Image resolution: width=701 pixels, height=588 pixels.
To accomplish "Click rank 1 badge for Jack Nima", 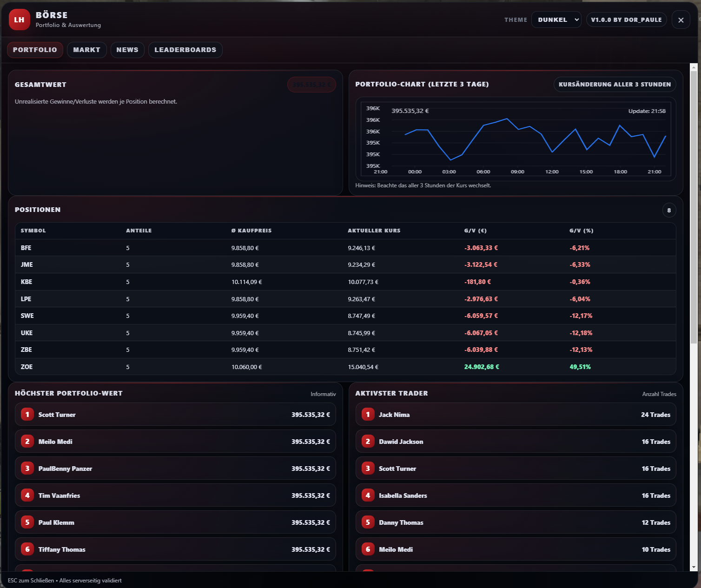I will (368, 414).
